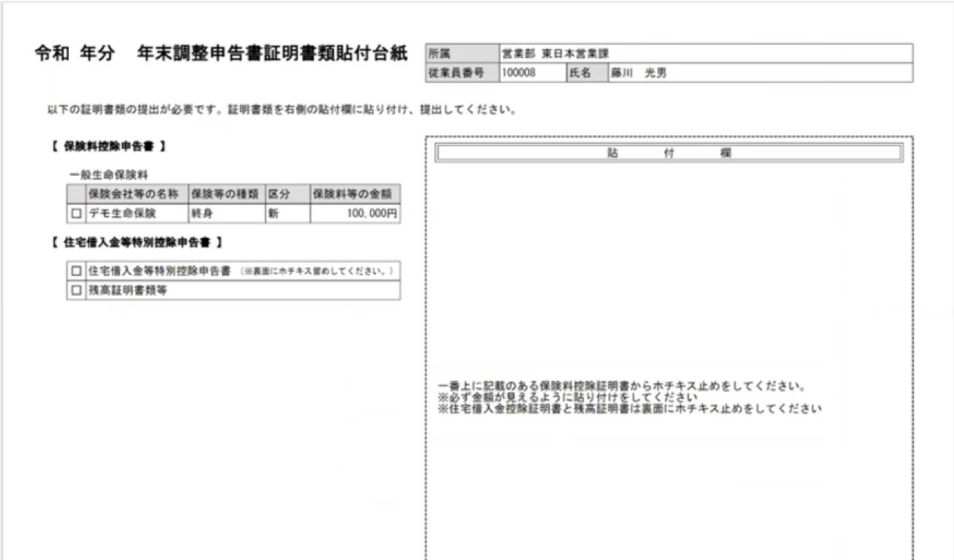The height and width of the screenshot is (560, 954).
Task: Click the 保険会社等の名称 column header
Action: pos(136,193)
